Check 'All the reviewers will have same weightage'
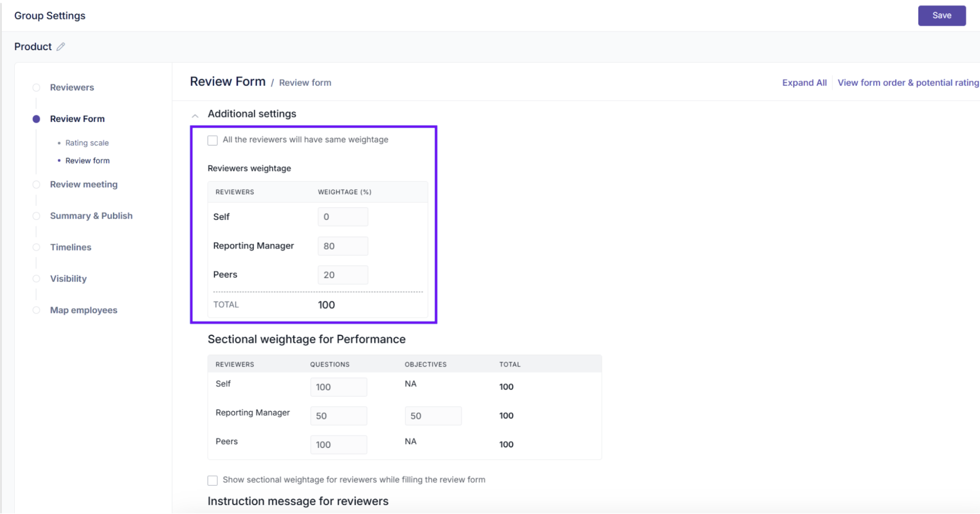This screenshot has height=514, width=980. point(213,140)
